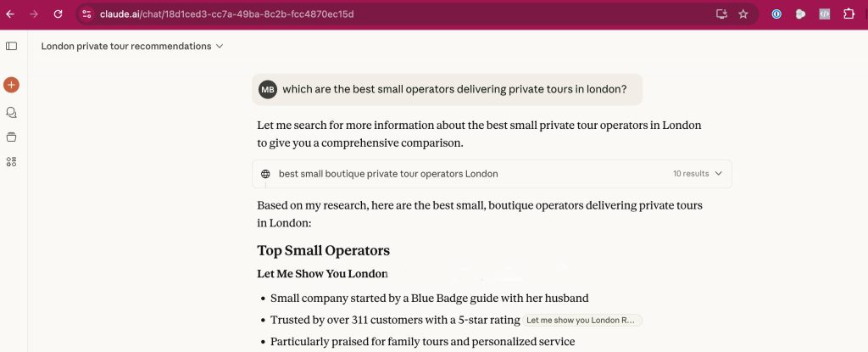Expand the 10 results search chevron

pos(719,174)
